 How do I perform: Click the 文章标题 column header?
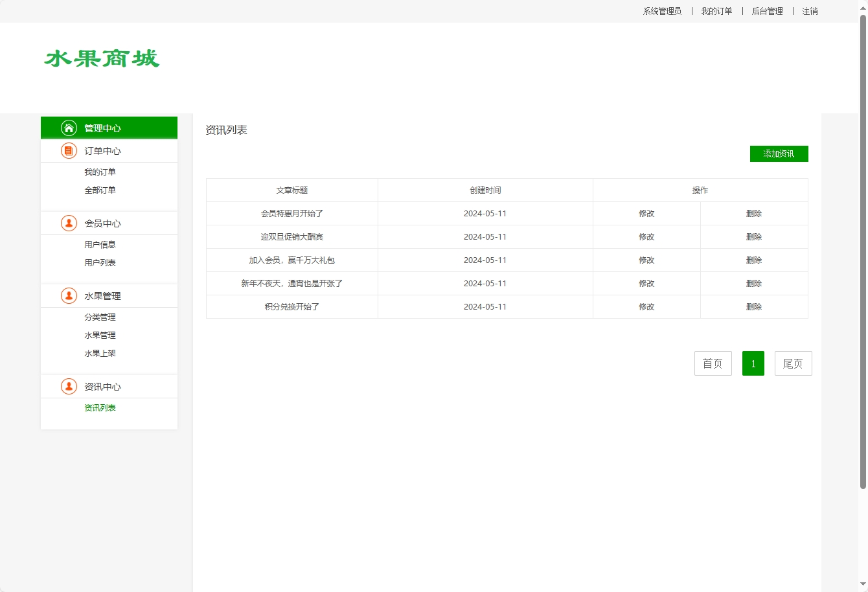292,190
